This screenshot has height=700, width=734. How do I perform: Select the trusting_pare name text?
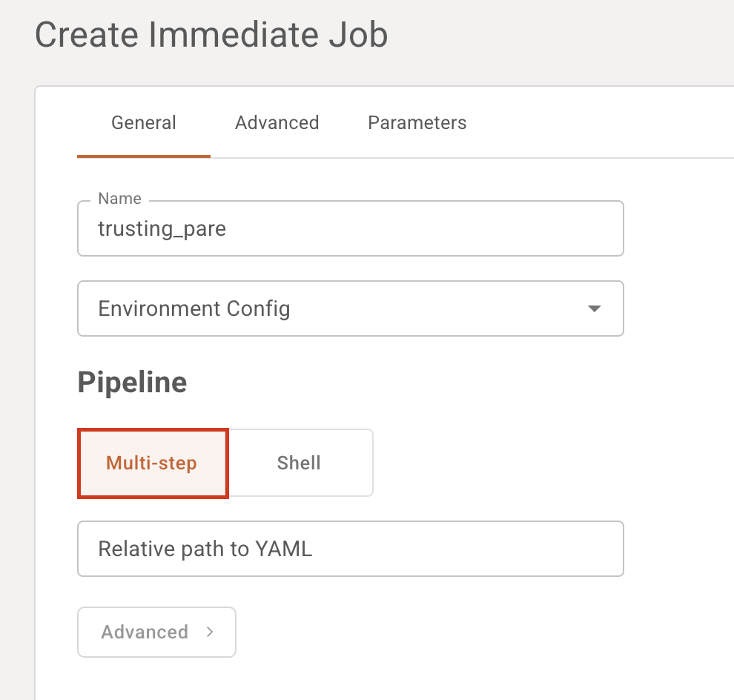pyautogui.click(x=162, y=228)
